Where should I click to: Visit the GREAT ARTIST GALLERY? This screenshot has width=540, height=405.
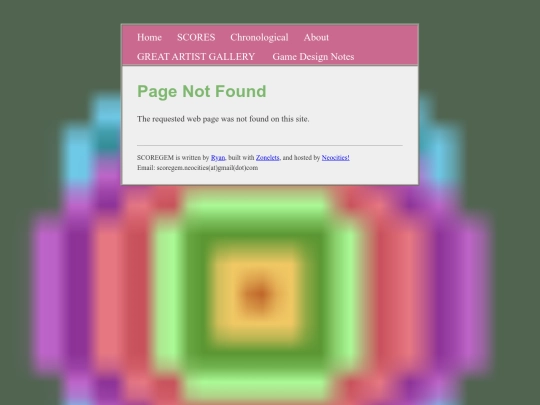196,56
